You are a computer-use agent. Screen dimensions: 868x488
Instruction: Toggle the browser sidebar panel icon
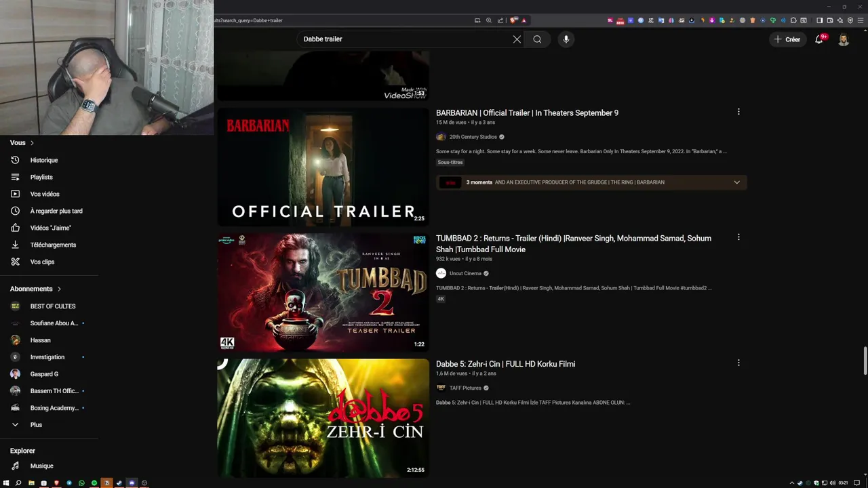tap(820, 20)
